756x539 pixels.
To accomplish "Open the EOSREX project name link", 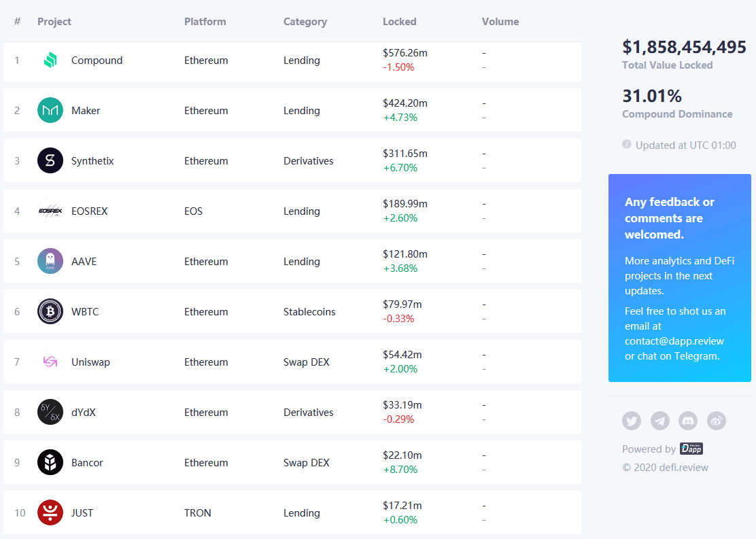I will 89,211.
